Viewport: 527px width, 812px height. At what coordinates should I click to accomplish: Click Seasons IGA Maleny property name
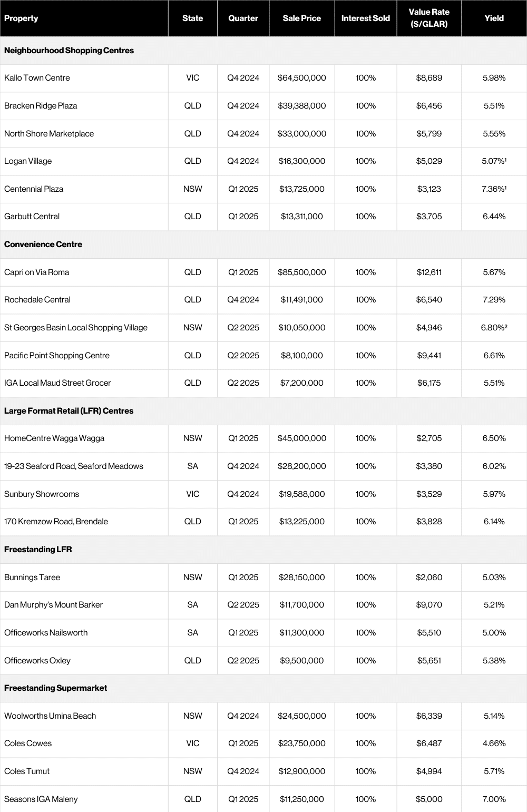click(x=41, y=799)
